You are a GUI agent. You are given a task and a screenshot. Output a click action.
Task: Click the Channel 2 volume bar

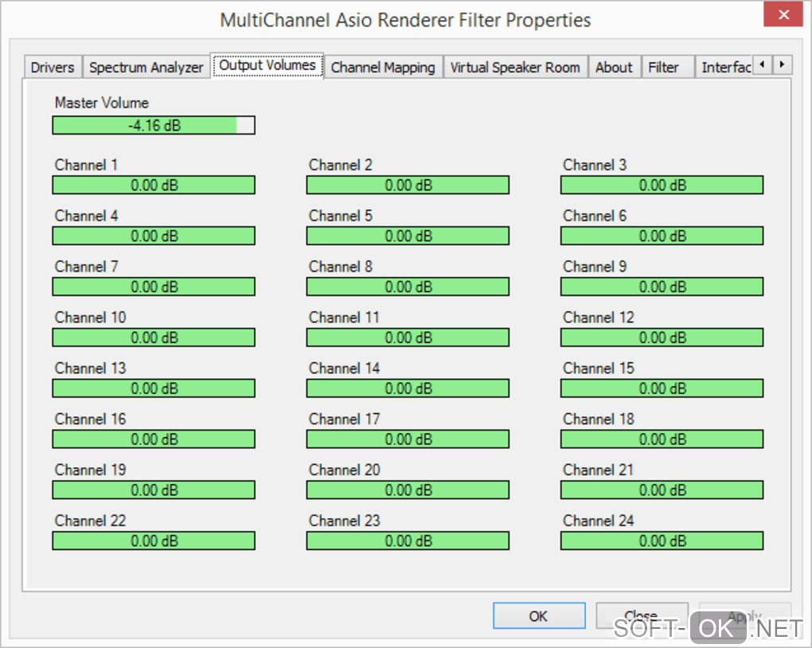pos(408,185)
